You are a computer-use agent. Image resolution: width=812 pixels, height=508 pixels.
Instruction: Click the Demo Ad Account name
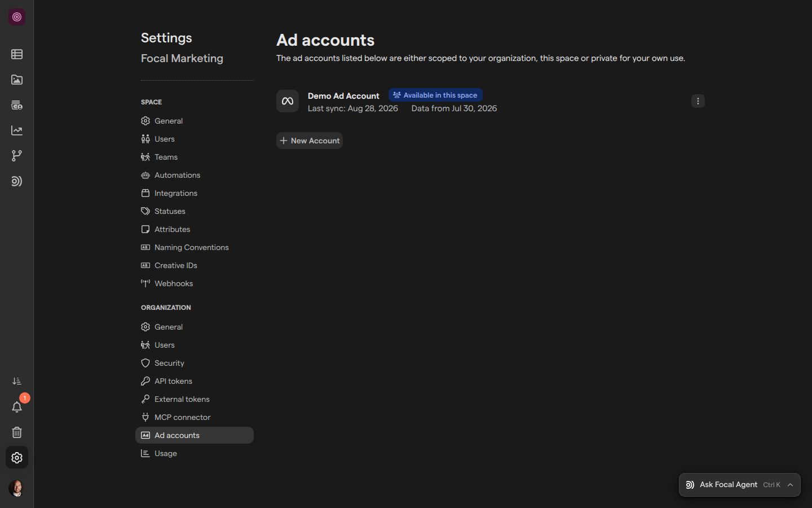coord(343,96)
